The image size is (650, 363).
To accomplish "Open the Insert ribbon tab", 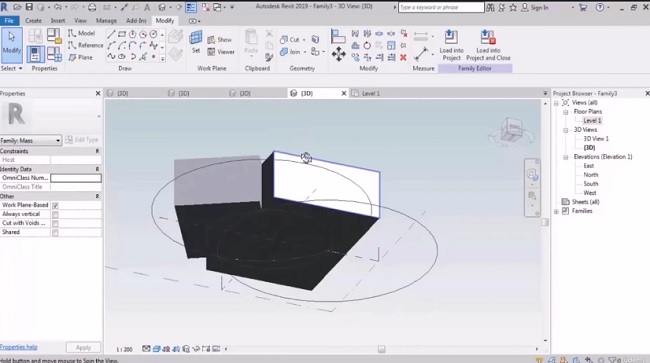I will pos(58,20).
